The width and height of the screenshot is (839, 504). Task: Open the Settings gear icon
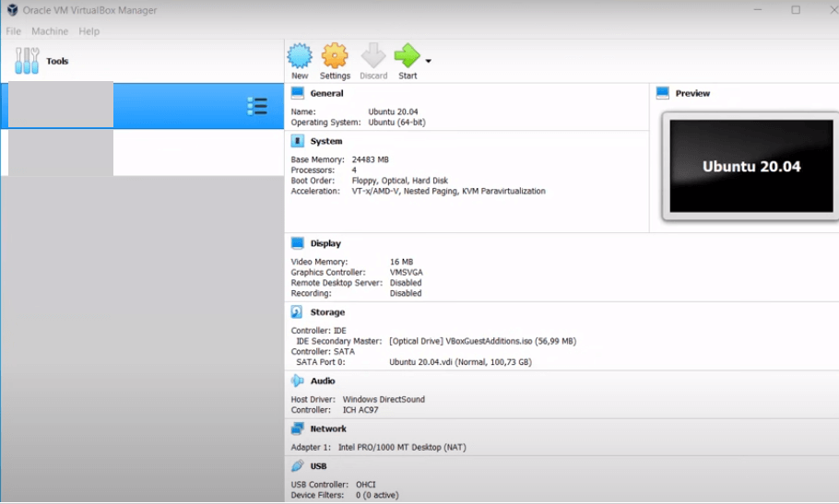click(335, 55)
